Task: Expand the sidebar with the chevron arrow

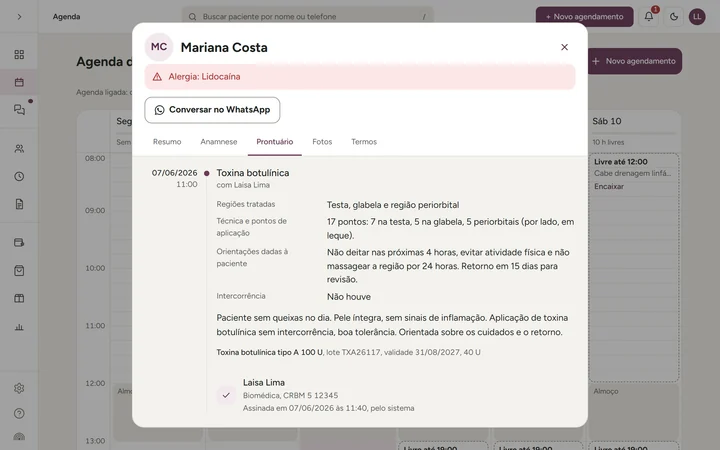Action: (x=19, y=17)
